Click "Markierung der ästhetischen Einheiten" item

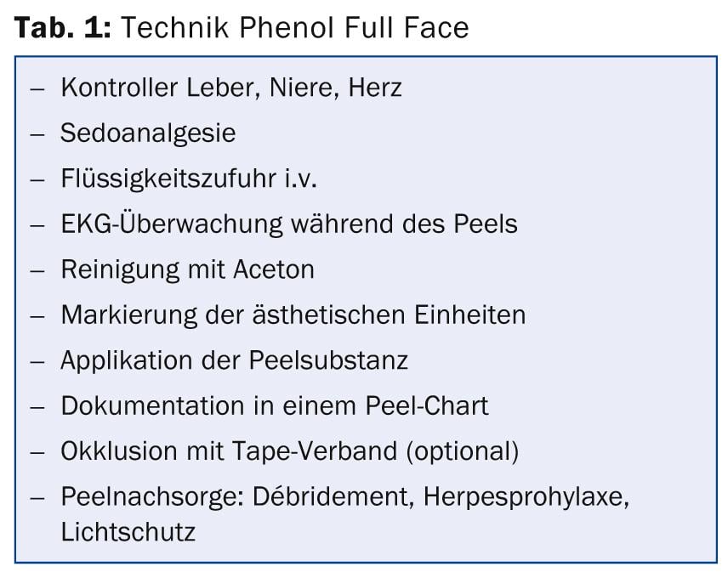coord(293,314)
